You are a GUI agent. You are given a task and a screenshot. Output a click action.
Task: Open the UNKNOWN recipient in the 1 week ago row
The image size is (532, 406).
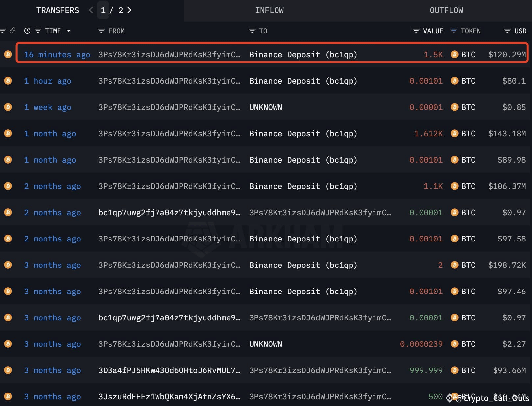click(266, 107)
